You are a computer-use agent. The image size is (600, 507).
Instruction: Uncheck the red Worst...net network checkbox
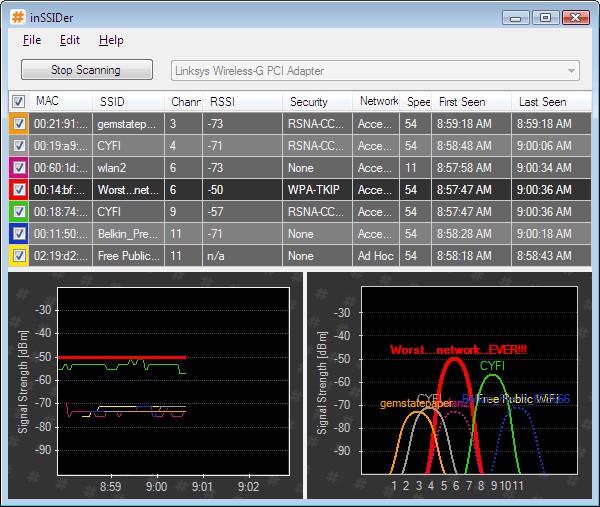pyautogui.click(x=18, y=189)
